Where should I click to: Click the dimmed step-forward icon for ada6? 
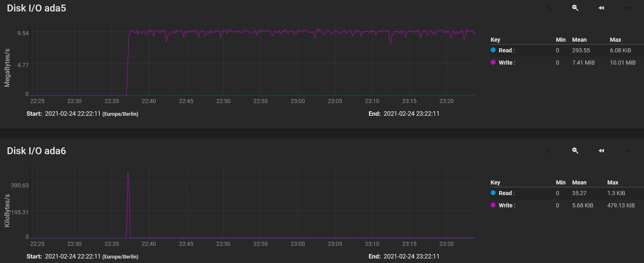pos(627,151)
